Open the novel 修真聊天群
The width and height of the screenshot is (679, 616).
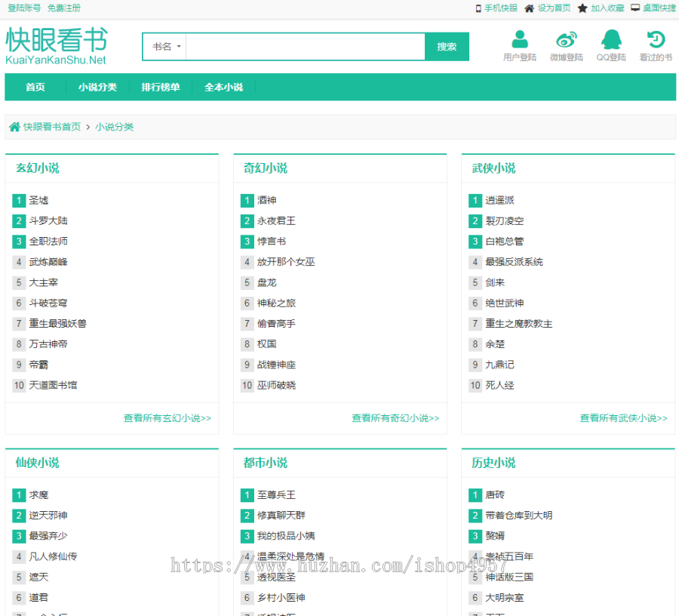point(281,516)
